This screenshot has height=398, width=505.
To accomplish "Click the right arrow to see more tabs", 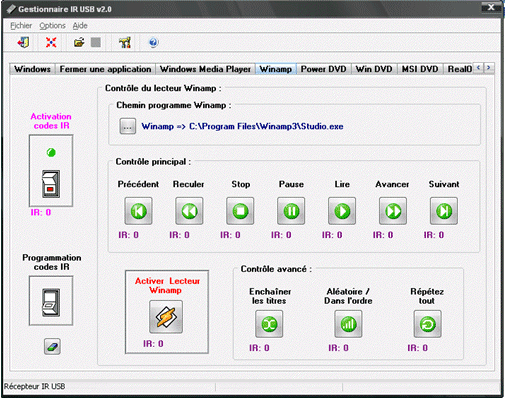I will 489,68.
